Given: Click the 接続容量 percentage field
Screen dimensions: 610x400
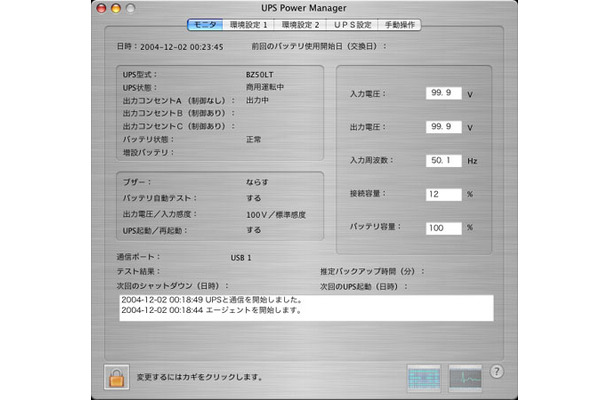Looking at the screenshot, I should point(441,193).
